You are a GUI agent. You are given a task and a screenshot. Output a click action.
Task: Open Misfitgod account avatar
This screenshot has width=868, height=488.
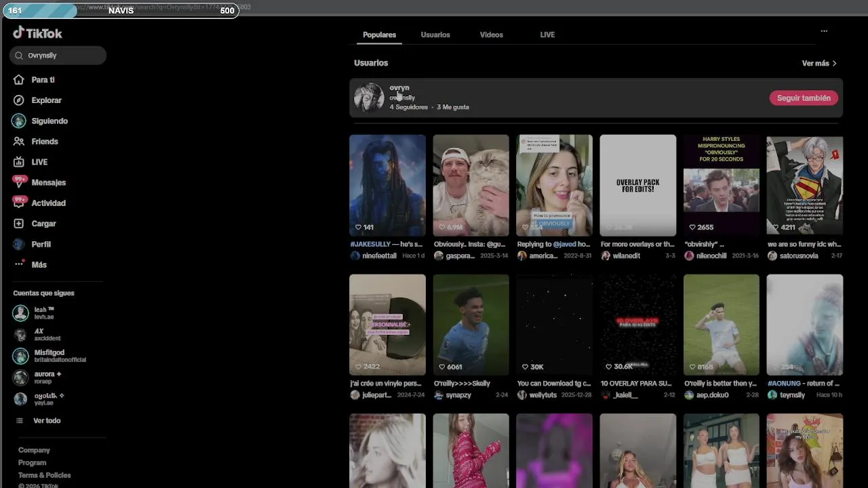[x=20, y=356]
